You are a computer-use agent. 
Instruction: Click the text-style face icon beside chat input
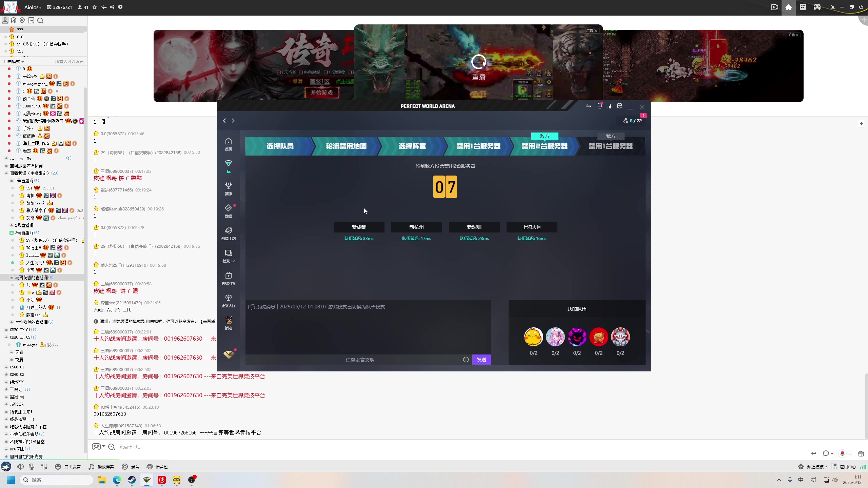[x=112, y=447]
